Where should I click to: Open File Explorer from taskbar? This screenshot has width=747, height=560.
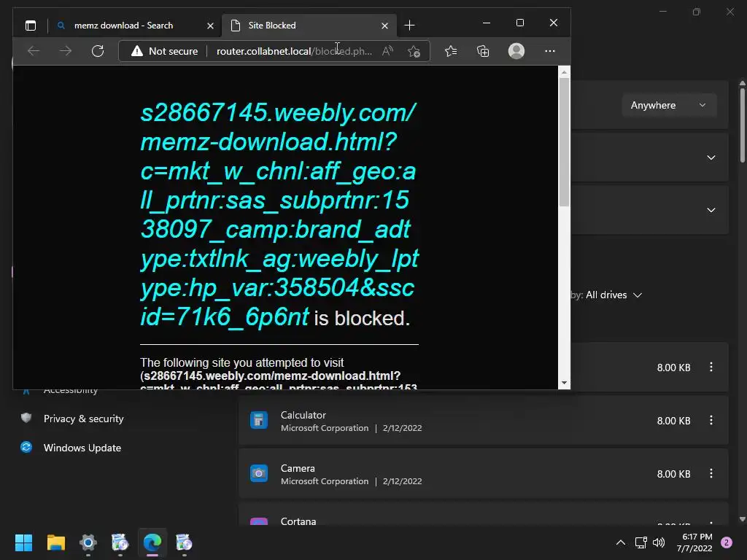[55, 542]
